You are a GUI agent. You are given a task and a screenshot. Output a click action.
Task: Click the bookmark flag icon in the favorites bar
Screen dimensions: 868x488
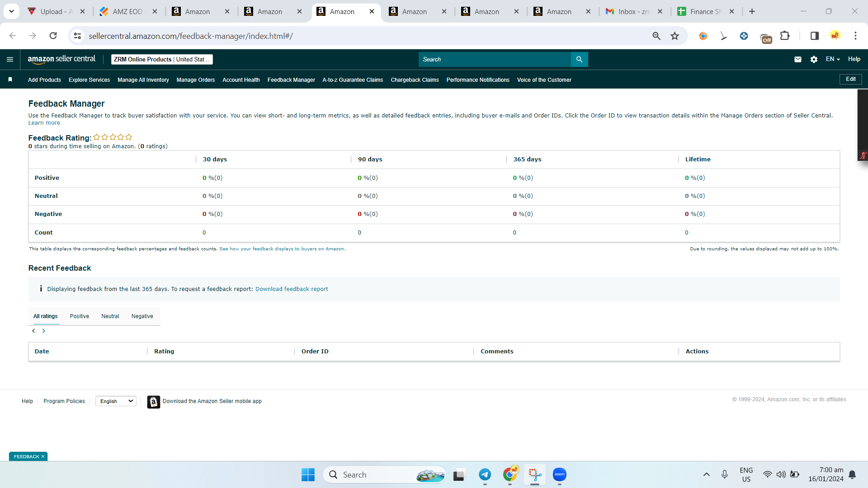coord(10,80)
